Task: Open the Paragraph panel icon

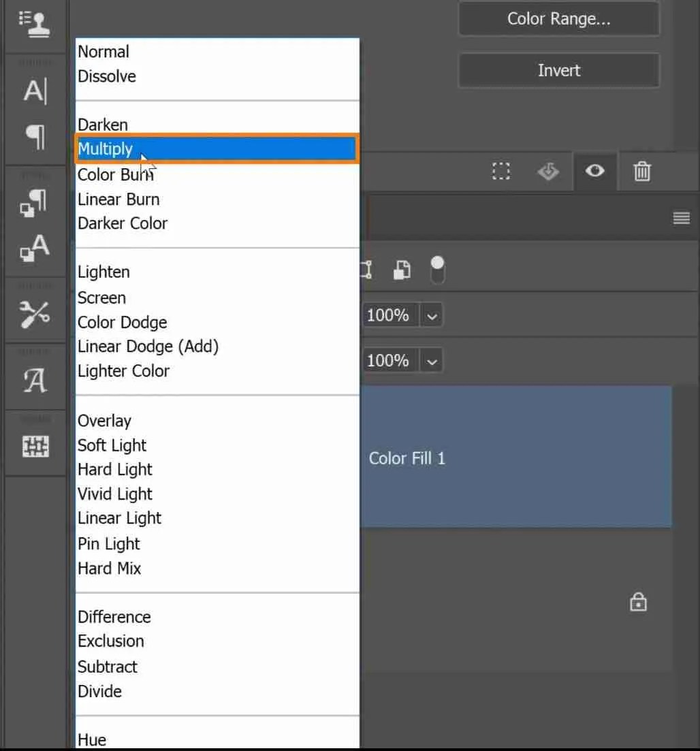Action: pyautogui.click(x=34, y=136)
